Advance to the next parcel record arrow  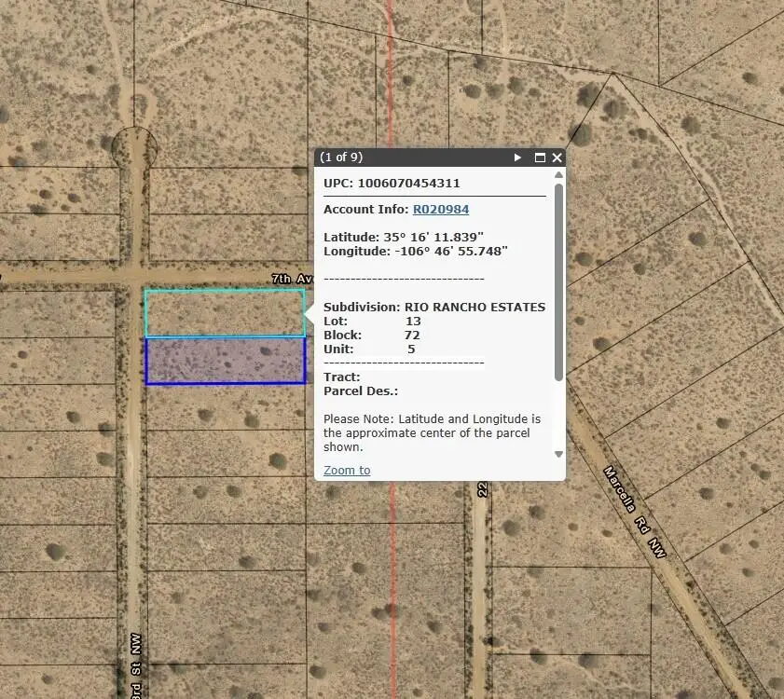pyautogui.click(x=517, y=158)
